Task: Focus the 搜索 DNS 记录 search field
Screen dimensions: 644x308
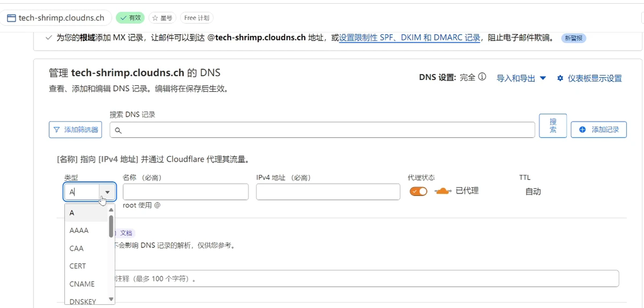Action: click(x=322, y=130)
